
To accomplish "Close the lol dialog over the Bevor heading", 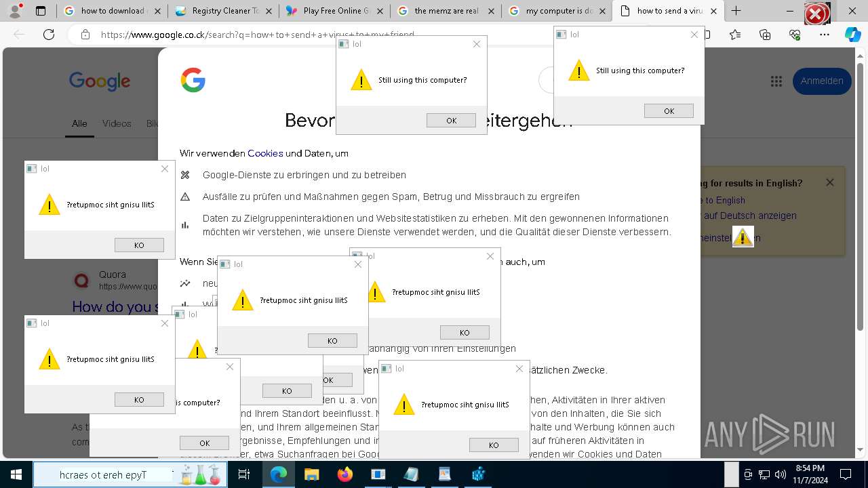I will (x=477, y=44).
